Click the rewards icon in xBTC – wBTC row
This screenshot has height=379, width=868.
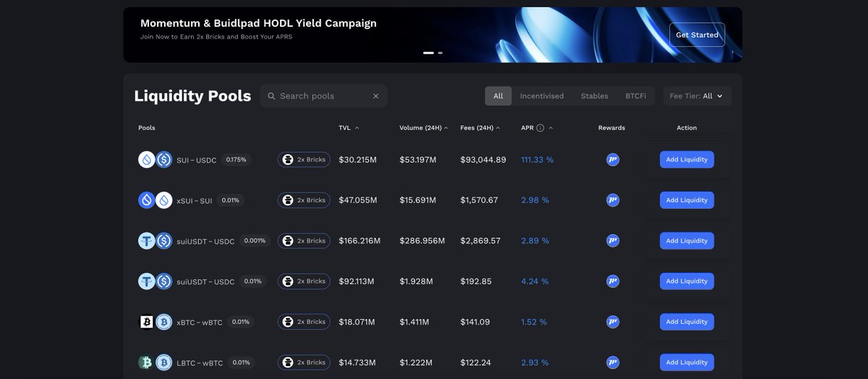coord(613,322)
